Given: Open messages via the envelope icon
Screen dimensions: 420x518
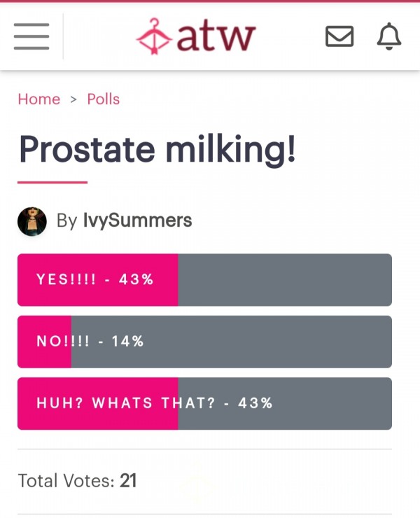Looking at the screenshot, I should [339, 36].
